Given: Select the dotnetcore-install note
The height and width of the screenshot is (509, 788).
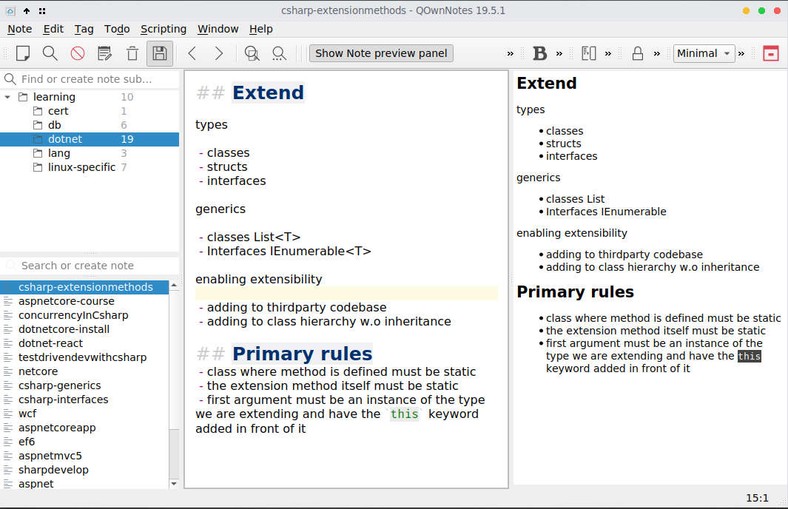Looking at the screenshot, I should pos(64,329).
